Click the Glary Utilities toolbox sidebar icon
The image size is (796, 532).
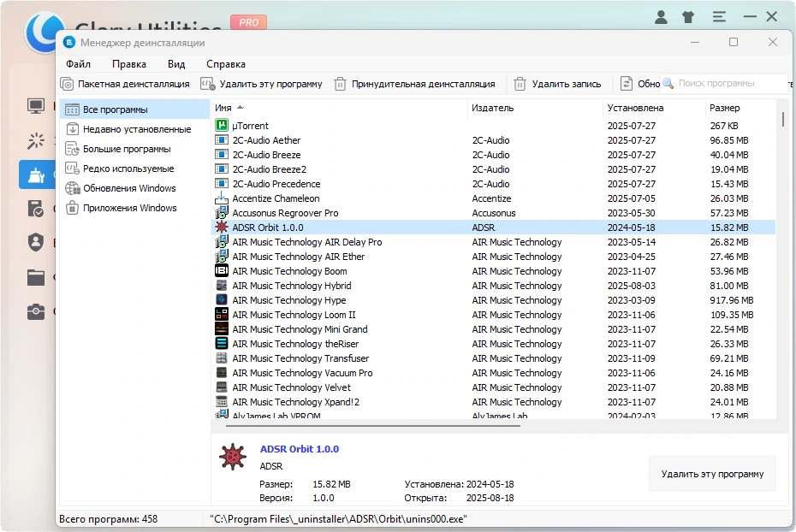coord(36,311)
